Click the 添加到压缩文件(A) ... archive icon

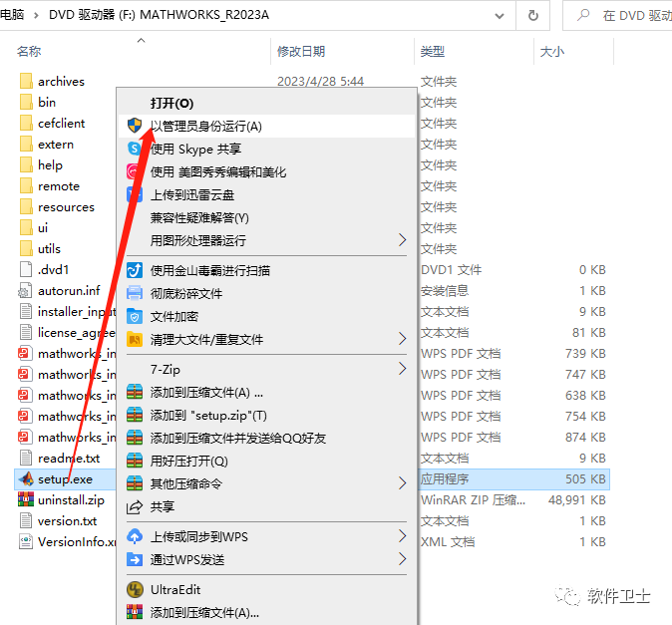coord(135,393)
